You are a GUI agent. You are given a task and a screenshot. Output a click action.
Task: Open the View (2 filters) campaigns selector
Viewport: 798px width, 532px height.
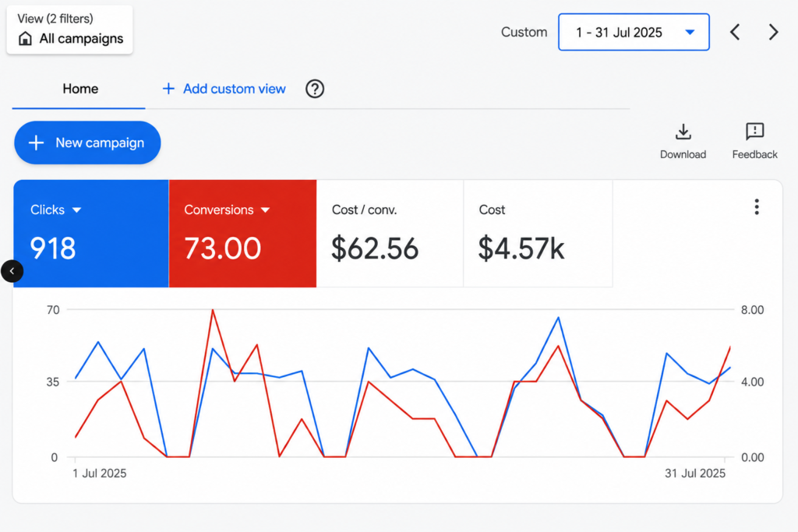pyautogui.click(x=69, y=30)
